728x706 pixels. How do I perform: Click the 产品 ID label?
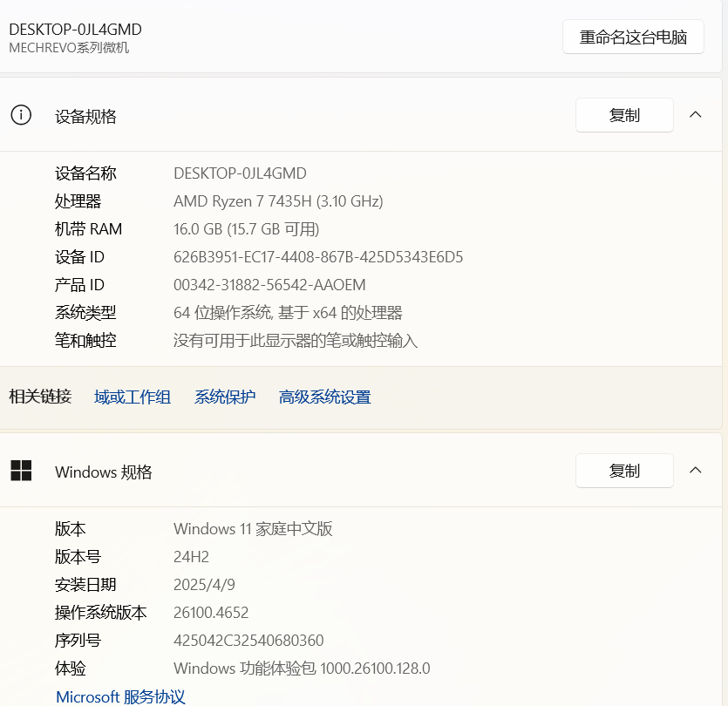coord(79,285)
